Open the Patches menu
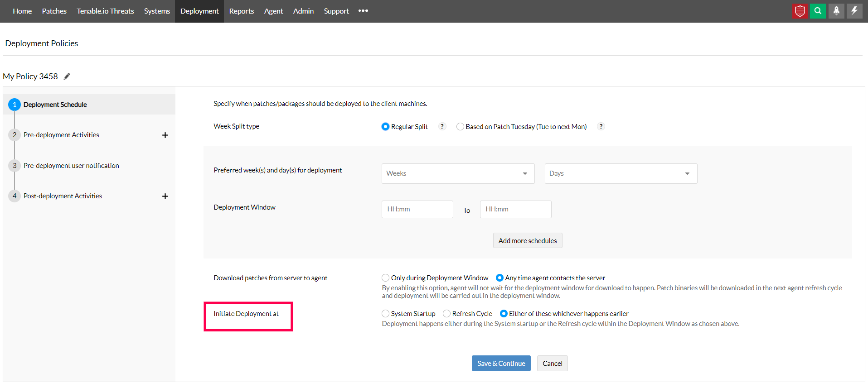868x383 pixels. tap(54, 11)
